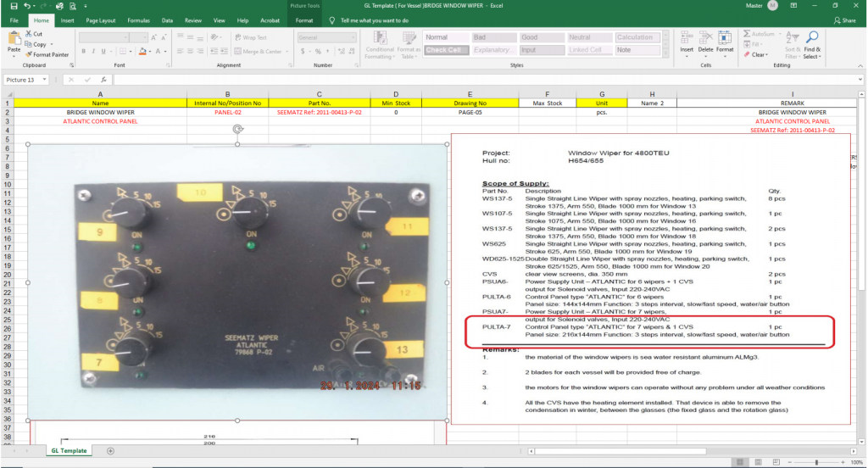Viewport: 868px width, 468px height.
Task: Add a new sheet with plus icon
Action: (110, 451)
